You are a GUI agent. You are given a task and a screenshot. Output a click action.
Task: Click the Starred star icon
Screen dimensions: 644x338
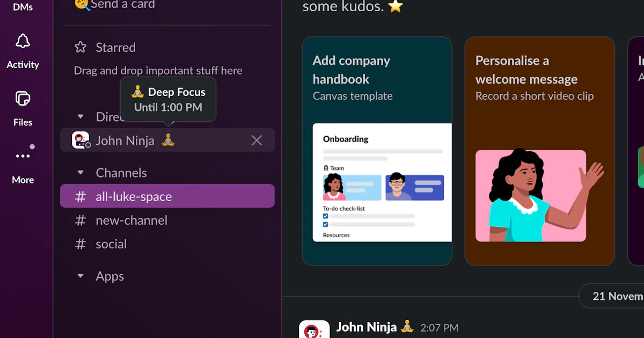(x=80, y=47)
